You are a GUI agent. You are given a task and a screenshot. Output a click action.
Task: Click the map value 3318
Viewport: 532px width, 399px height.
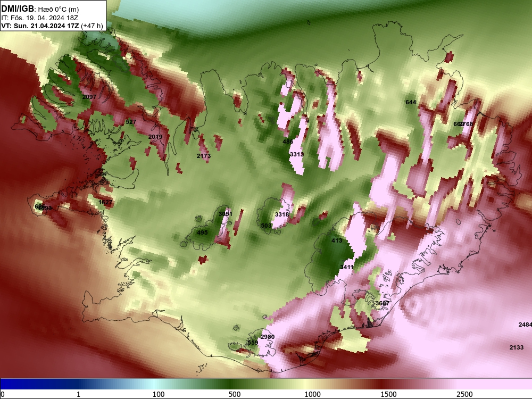(x=282, y=214)
